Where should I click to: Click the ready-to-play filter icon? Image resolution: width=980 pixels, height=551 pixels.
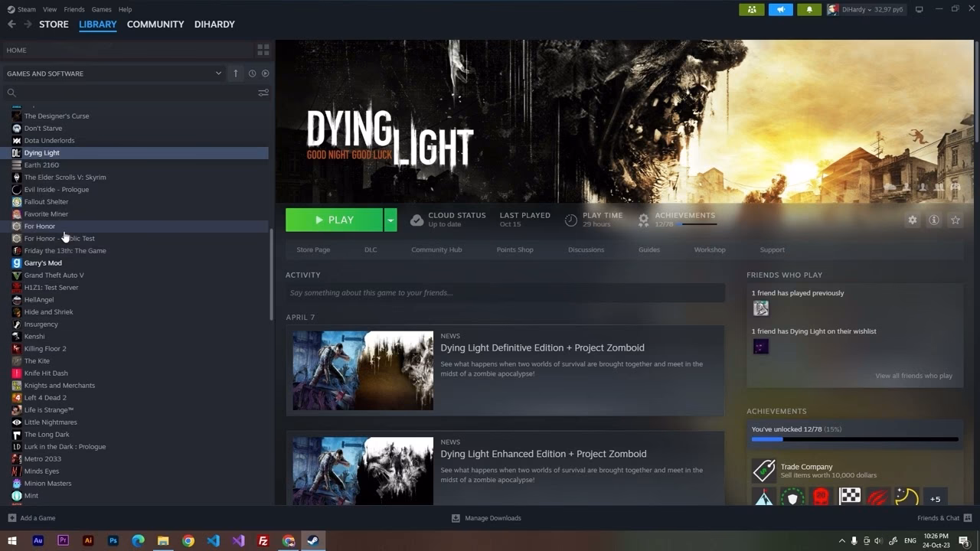(x=266, y=73)
